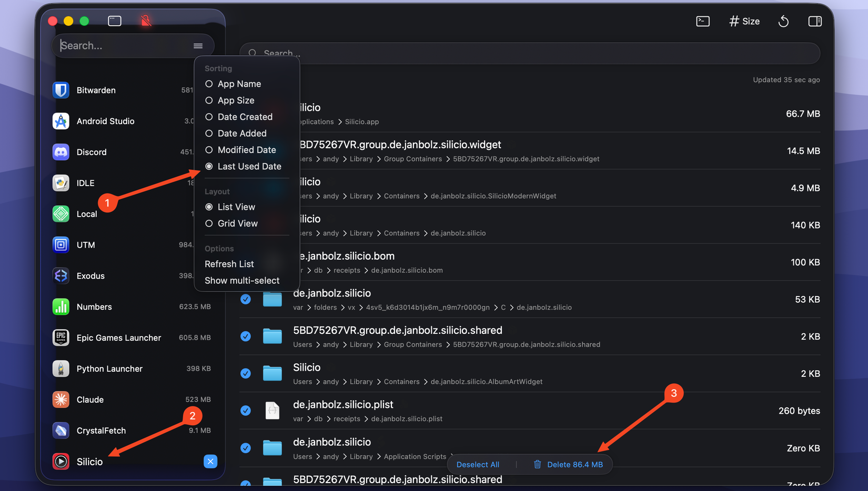Open the sort menu via hamburger icon
Viewport: 868px width, 491px height.
[198, 46]
